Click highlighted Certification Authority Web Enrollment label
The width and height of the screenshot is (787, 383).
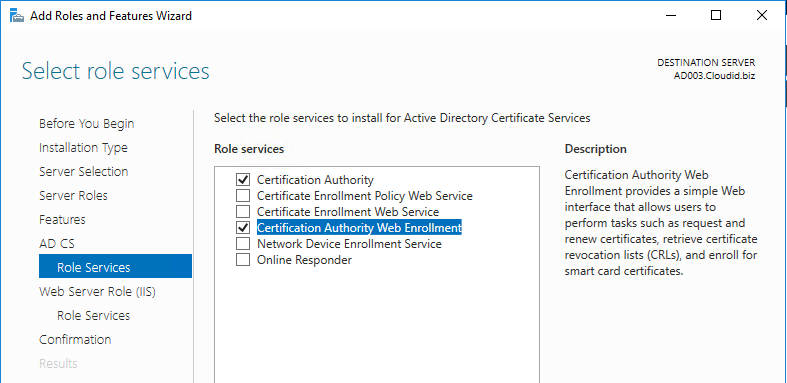tap(359, 227)
